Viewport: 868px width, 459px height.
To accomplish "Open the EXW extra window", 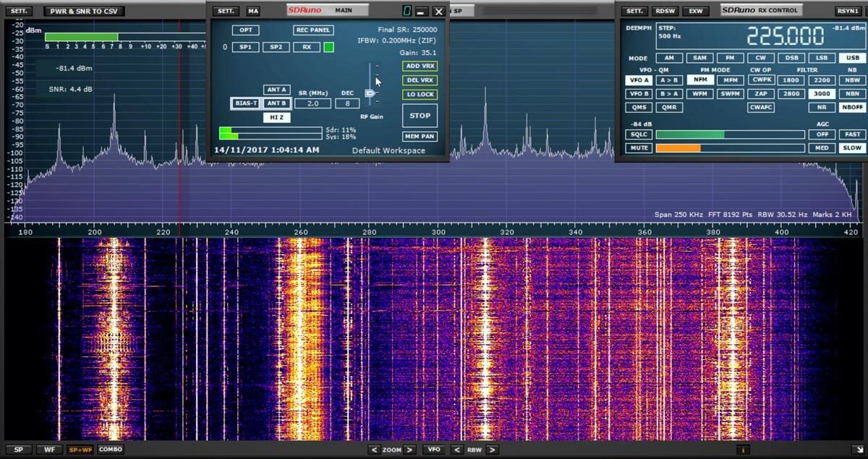I will click(696, 11).
